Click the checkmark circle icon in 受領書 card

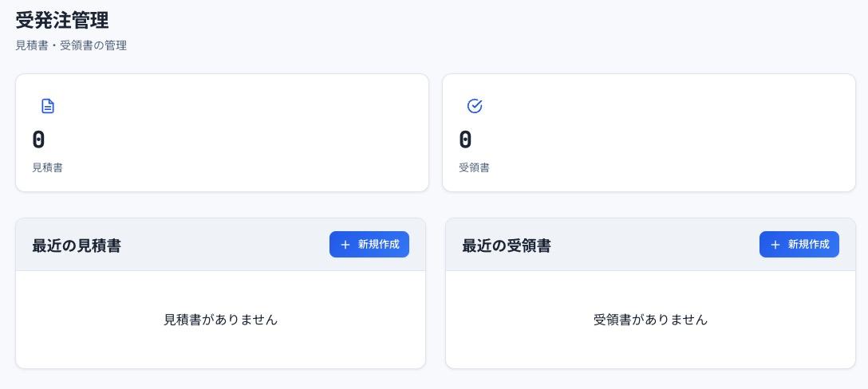tap(475, 106)
